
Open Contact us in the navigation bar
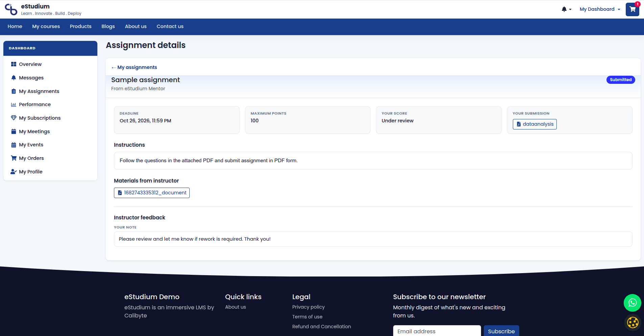tap(170, 26)
